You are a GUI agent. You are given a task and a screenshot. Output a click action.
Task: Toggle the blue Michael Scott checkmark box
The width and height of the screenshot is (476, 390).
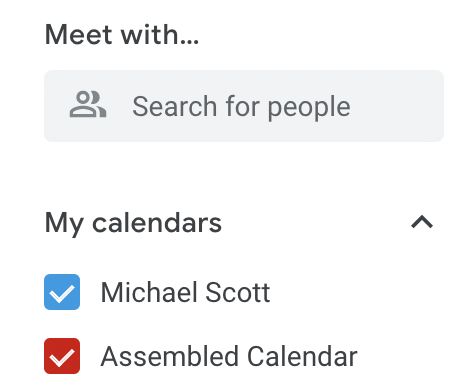pos(62,292)
